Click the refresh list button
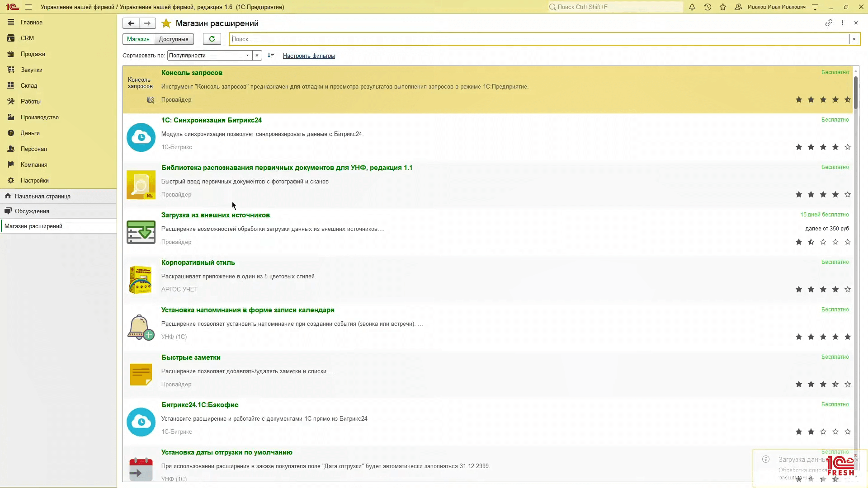Image resolution: width=868 pixels, height=488 pixels. click(212, 39)
